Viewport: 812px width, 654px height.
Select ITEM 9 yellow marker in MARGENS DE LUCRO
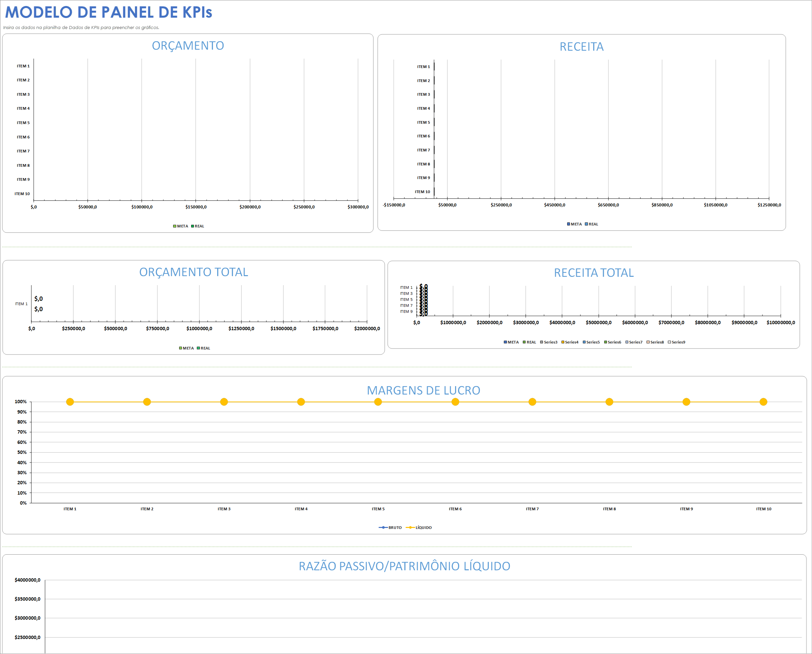point(686,402)
